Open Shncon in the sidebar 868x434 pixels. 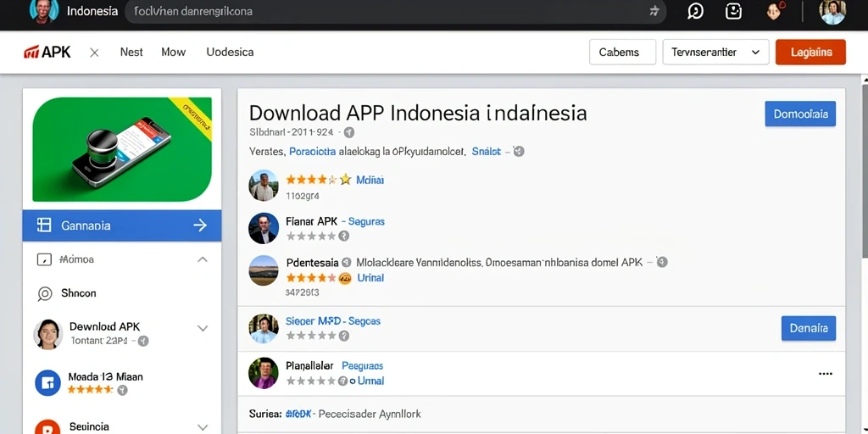click(x=79, y=292)
